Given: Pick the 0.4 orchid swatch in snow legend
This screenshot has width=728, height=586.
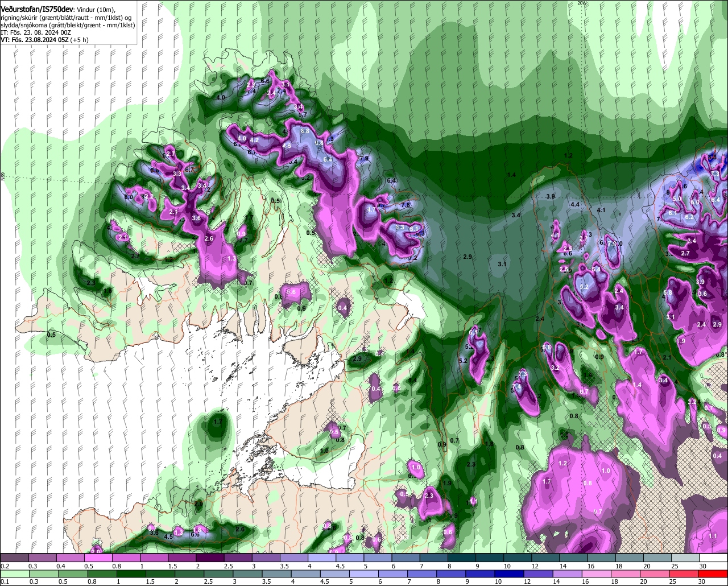Looking at the screenshot, I should coord(71,558).
